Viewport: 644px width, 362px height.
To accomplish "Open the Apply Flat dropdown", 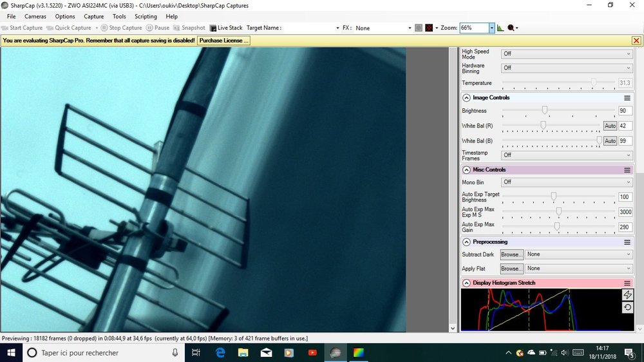I will pos(579,269).
